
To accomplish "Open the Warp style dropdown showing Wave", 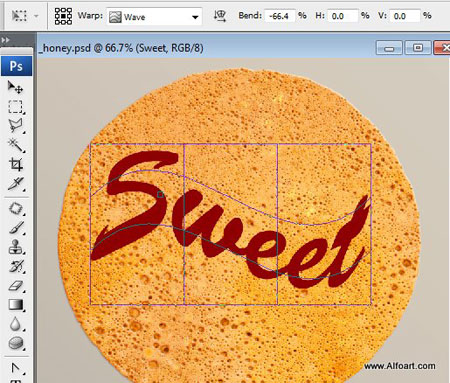I will 154,16.
